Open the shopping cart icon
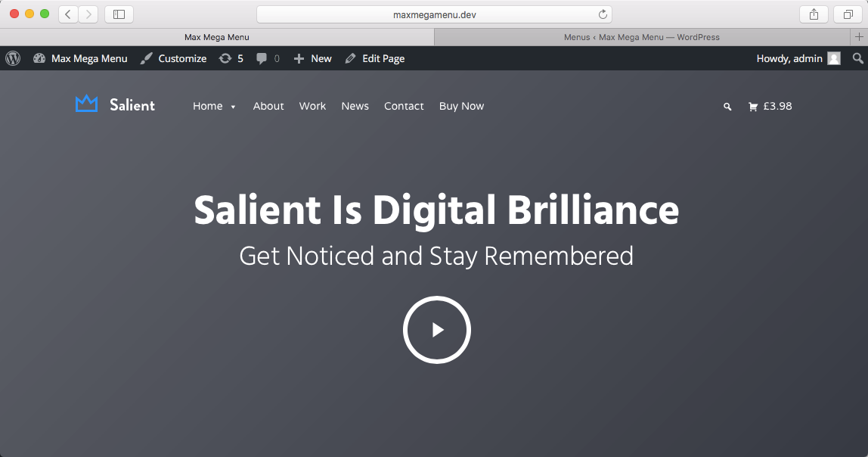The height and width of the screenshot is (457, 868). [753, 107]
